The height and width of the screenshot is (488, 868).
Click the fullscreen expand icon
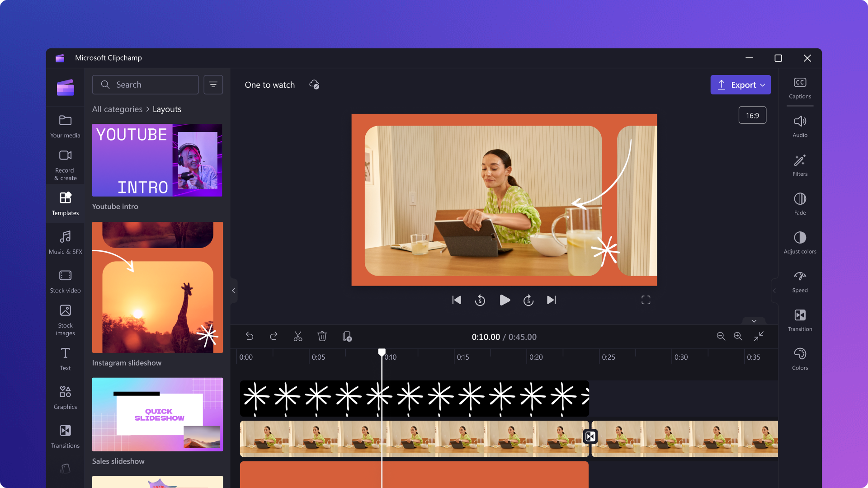(646, 300)
